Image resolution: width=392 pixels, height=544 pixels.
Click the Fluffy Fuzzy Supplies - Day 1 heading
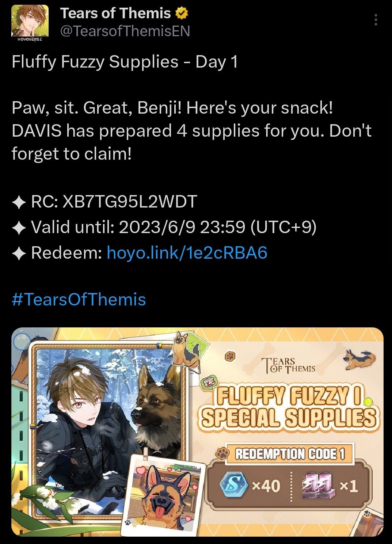(125, 61)
